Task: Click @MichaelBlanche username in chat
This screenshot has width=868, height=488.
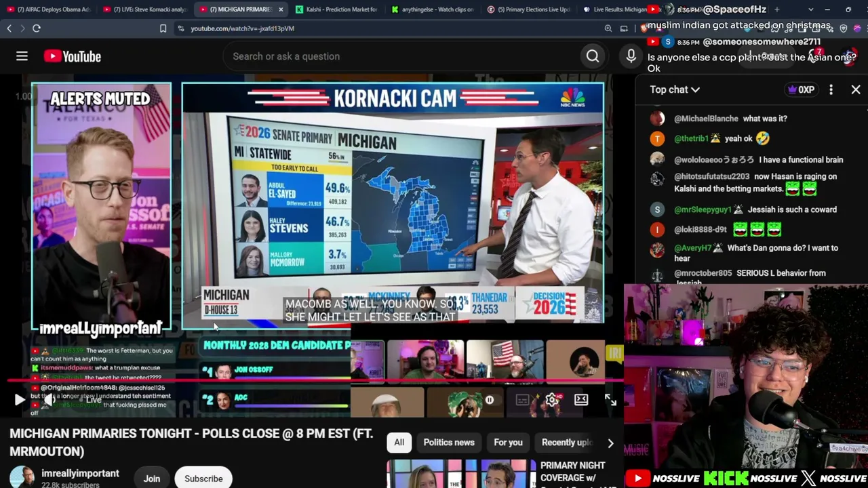Action: [706, 119]
